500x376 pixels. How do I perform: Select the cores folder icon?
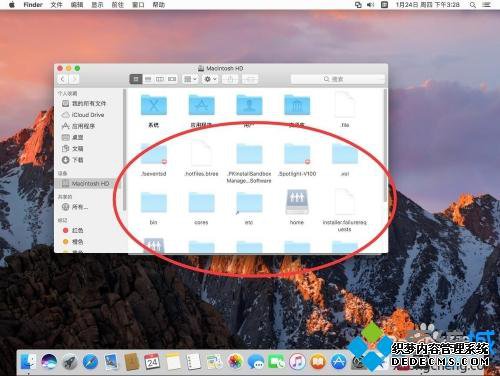click(201, 202)
